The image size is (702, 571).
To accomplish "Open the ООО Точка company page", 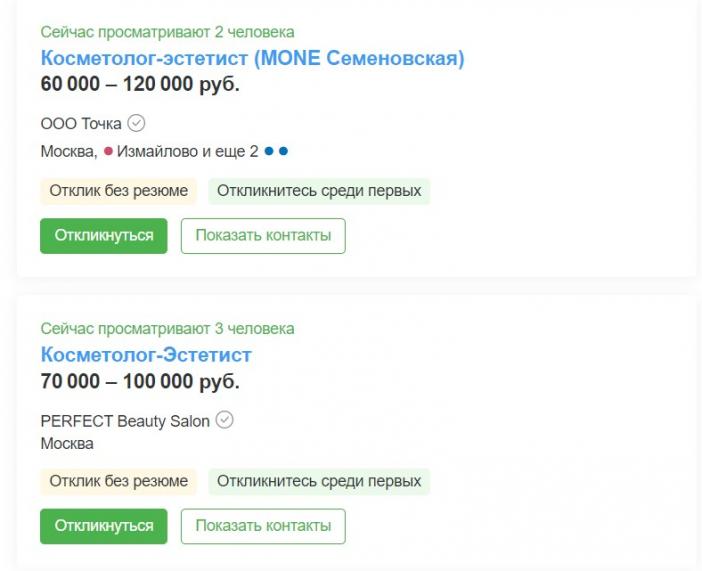I will click(x=81, y=124).
